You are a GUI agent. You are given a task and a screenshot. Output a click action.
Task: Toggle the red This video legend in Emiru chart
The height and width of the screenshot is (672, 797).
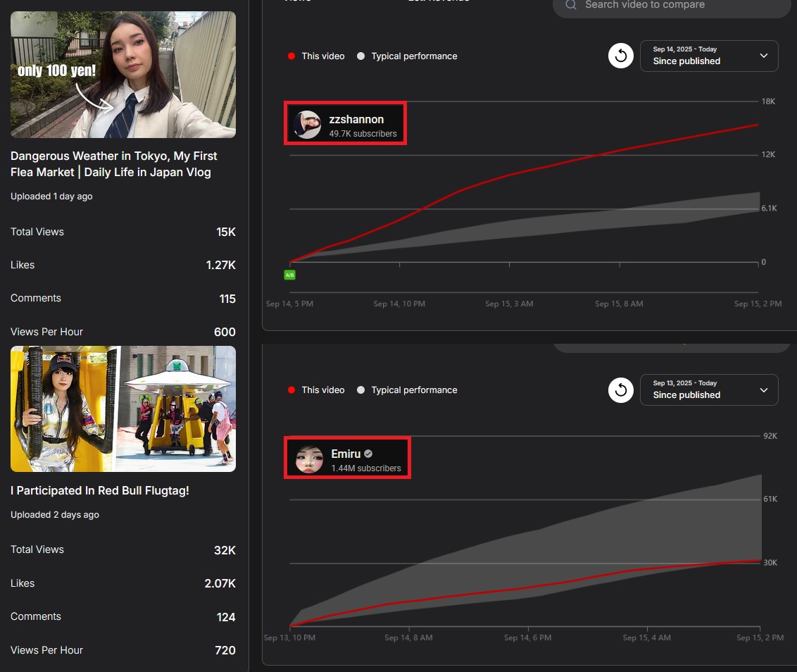point(316,390)
